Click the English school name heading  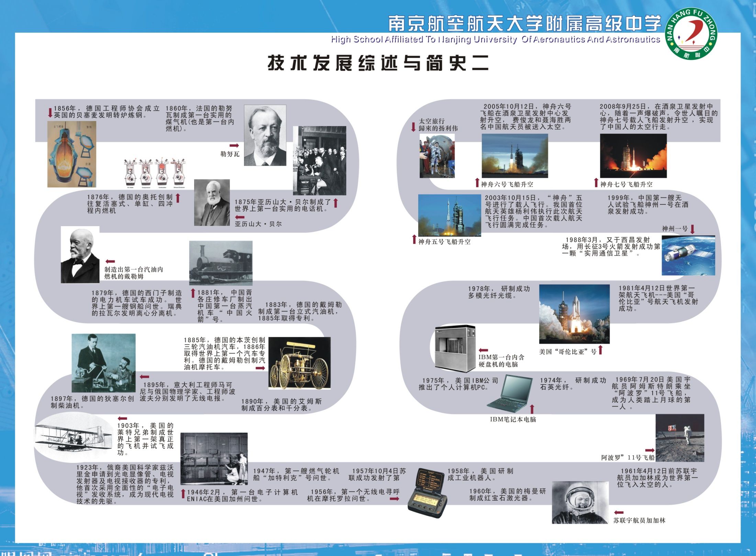(x=495, y=40)
